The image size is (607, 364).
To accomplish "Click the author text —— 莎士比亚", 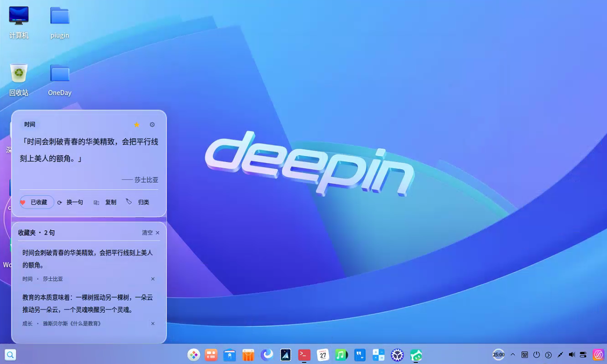I will (x=140, y=180).
